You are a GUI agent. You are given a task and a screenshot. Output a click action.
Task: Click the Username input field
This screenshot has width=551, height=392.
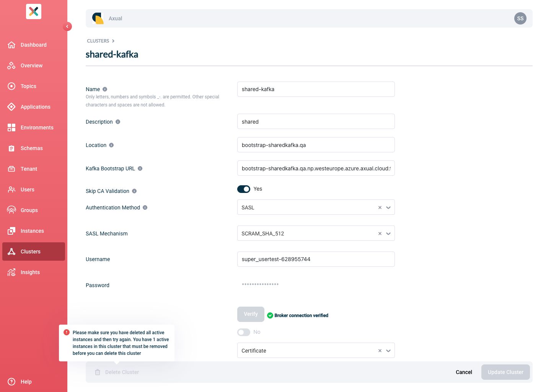coord(316,259)
